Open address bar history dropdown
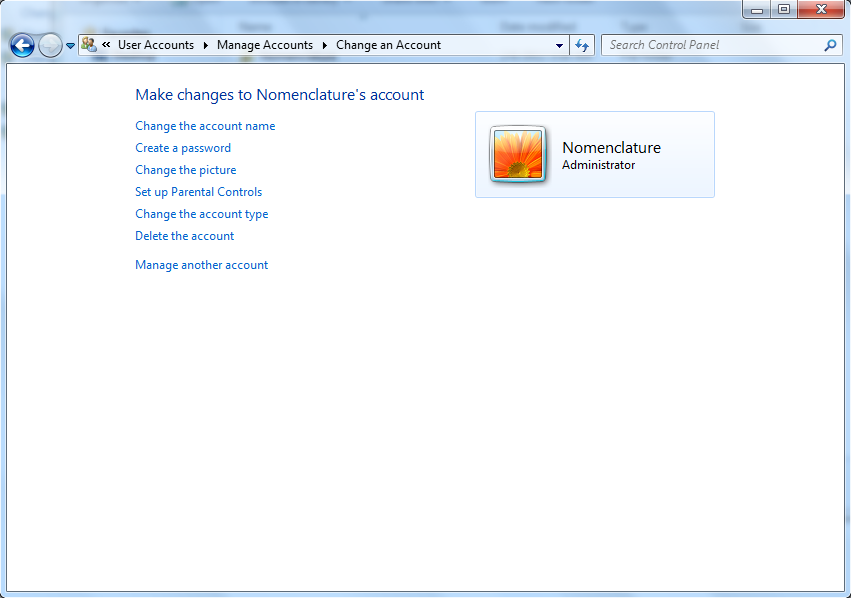The width and height of the screenshot is (851, 598). [x=559, y=46]
